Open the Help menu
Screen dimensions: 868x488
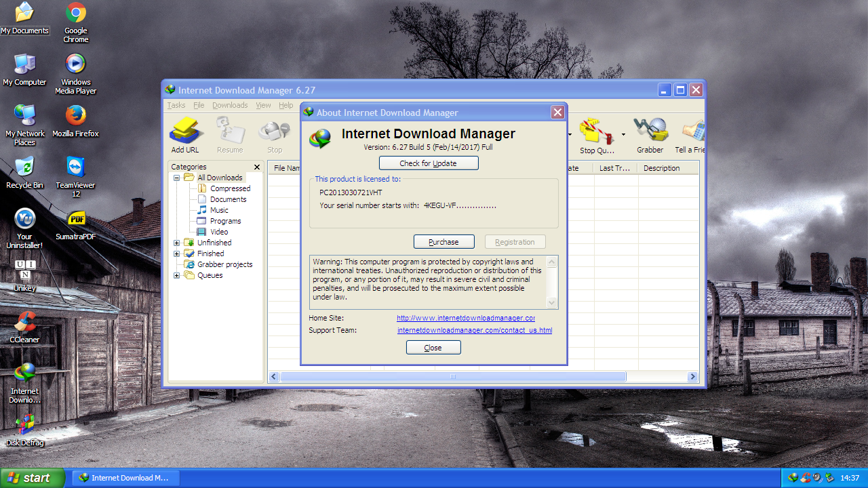click(286, 105)
